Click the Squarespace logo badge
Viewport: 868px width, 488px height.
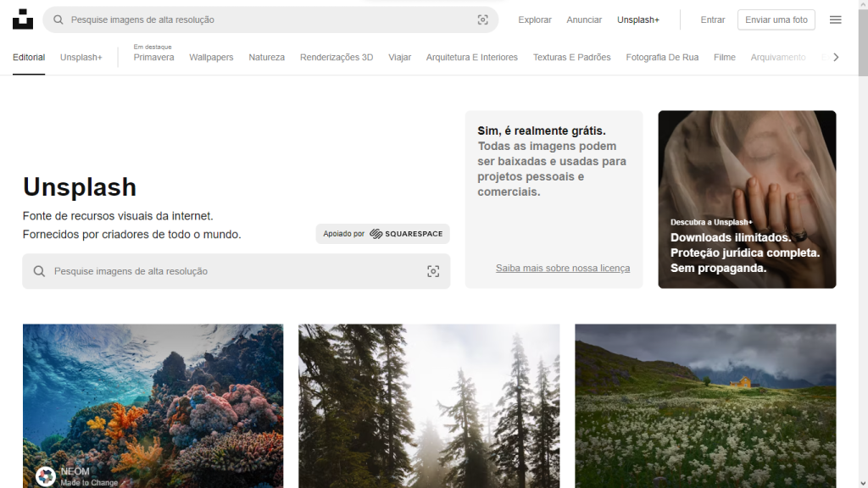(406, 234)
